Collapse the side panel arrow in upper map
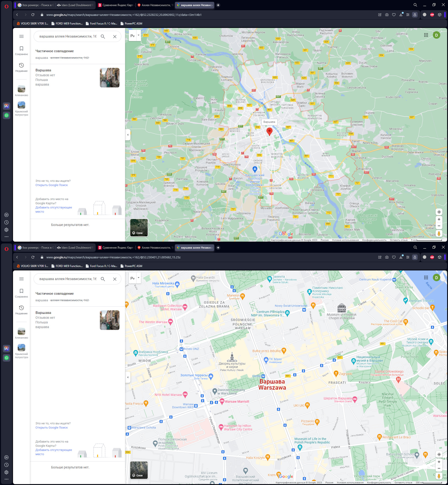The height and width of the screenshot is (485, 448). 128,135
